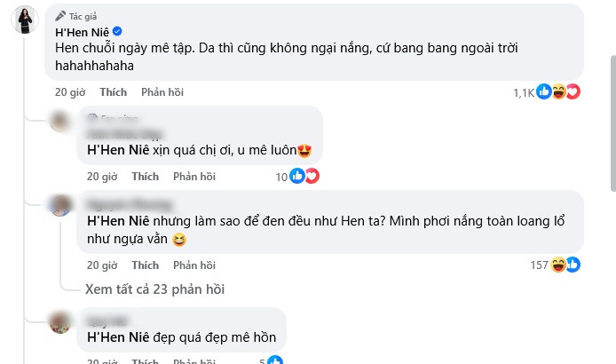Click the avatar of the 'đẹp mê hồn' commenter
Screen dimensions: 616x364
click(x=59, y=321)
